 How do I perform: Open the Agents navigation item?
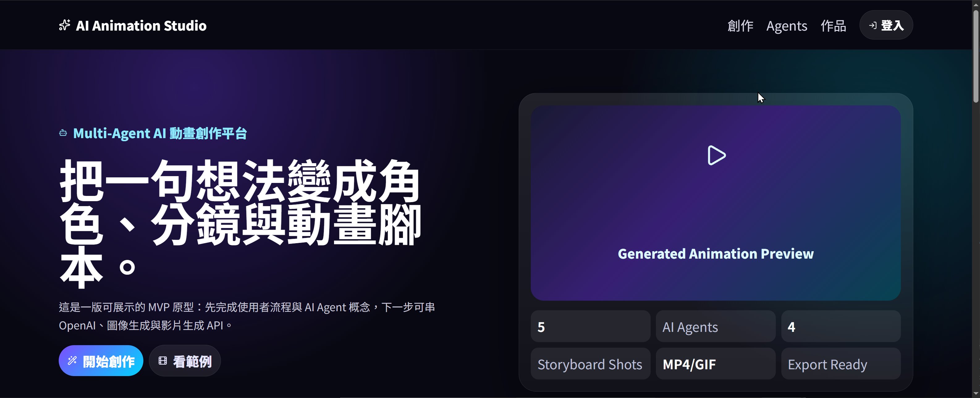pos(787,26)
